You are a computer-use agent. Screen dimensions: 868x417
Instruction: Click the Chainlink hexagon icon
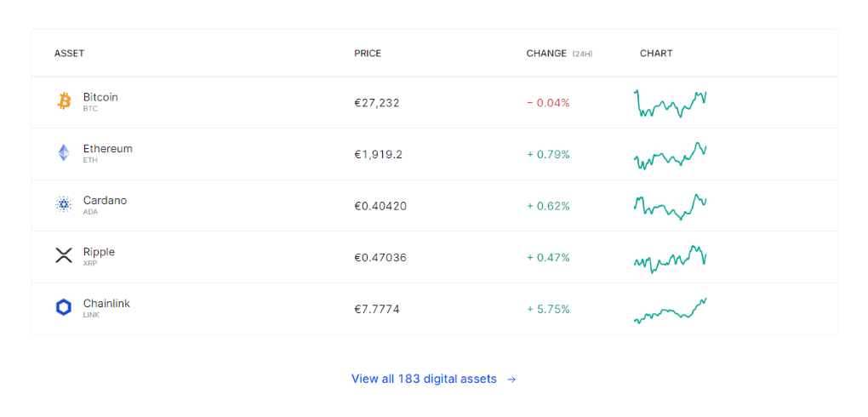pos(64,307)
